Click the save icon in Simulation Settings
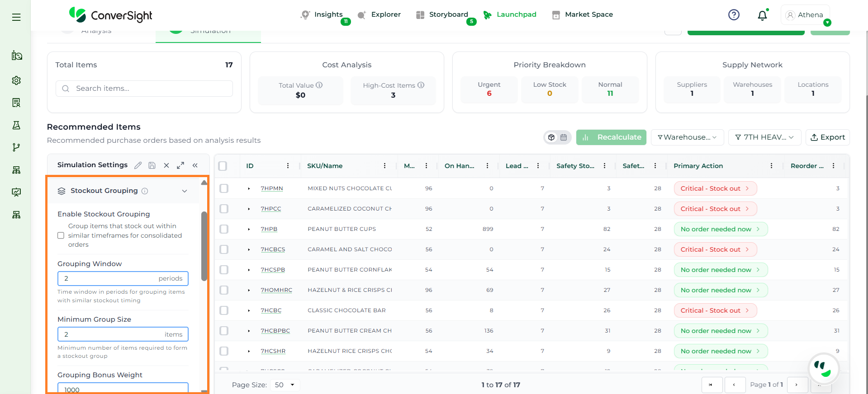This screenshot has height=394, width=868. click(152, 165)
